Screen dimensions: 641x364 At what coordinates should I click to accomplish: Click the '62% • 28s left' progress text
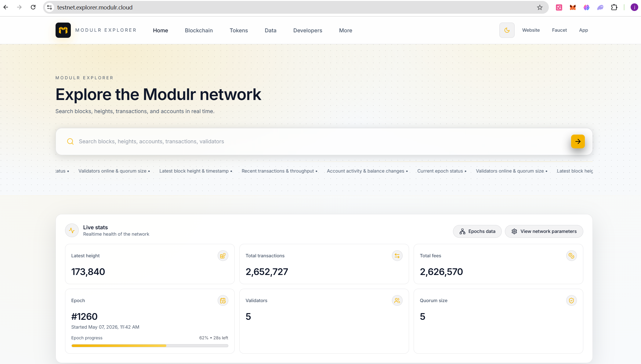click(x=214, y=338)
